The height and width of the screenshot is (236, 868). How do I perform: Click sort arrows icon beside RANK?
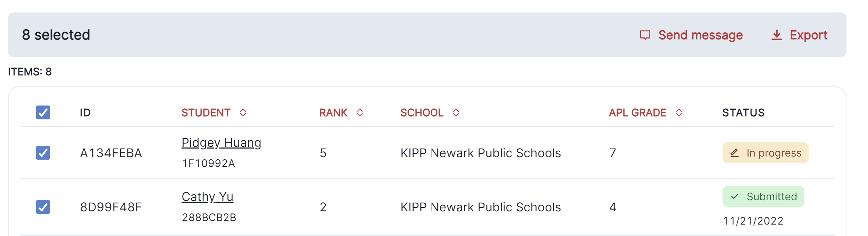[x=360, y=112]
